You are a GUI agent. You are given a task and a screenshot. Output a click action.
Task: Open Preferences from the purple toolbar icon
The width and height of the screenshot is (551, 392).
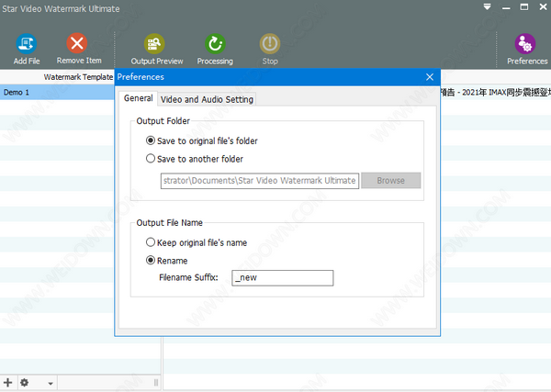point(526,43)
